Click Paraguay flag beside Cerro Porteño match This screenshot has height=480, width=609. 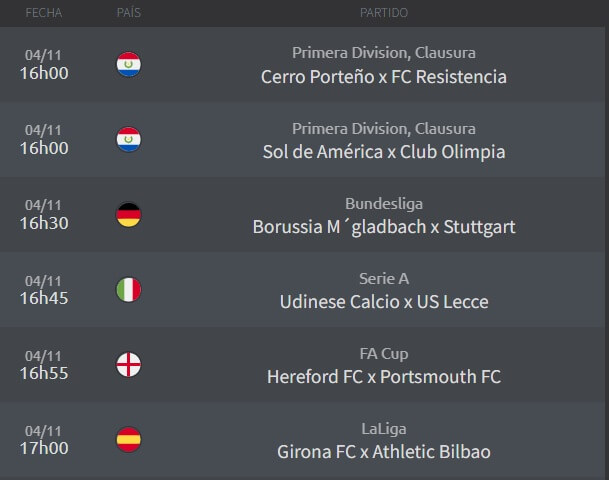pyautogui.click(x=129, y=64)
